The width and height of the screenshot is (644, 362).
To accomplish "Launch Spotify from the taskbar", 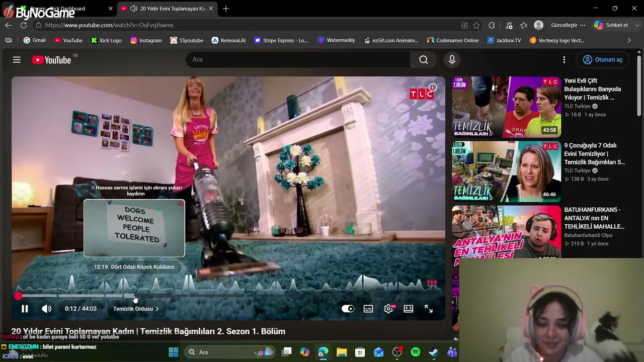I will 416,352.
